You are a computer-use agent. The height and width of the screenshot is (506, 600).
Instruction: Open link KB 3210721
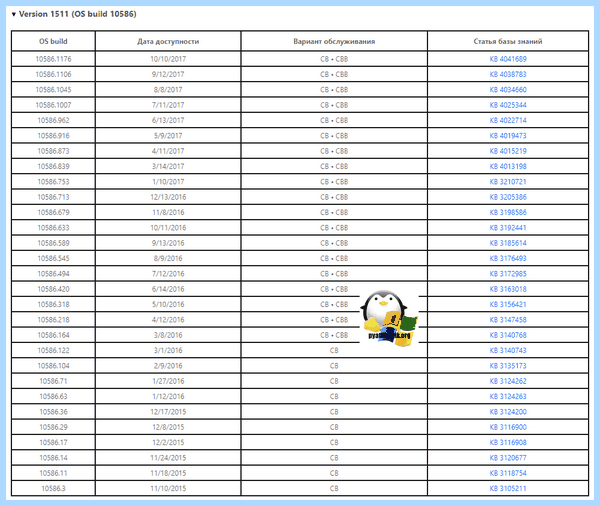[508, 182]
